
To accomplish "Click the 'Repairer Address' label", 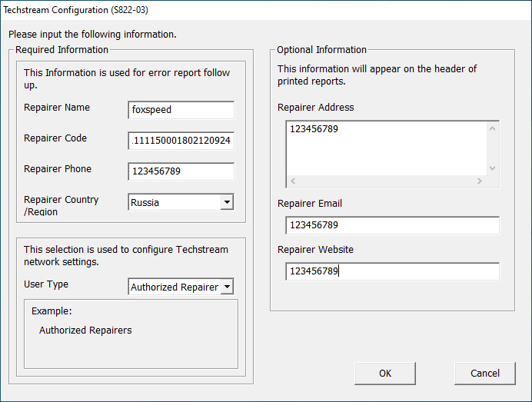I will pos(315,108).
